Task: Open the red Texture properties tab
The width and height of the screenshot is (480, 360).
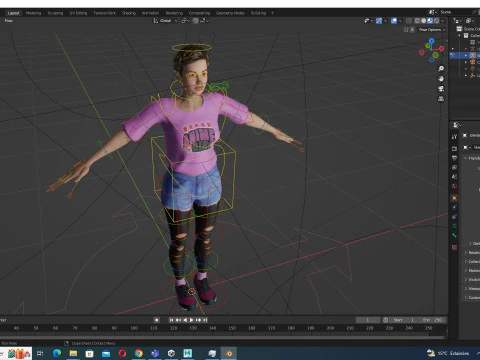Action: 454,247
